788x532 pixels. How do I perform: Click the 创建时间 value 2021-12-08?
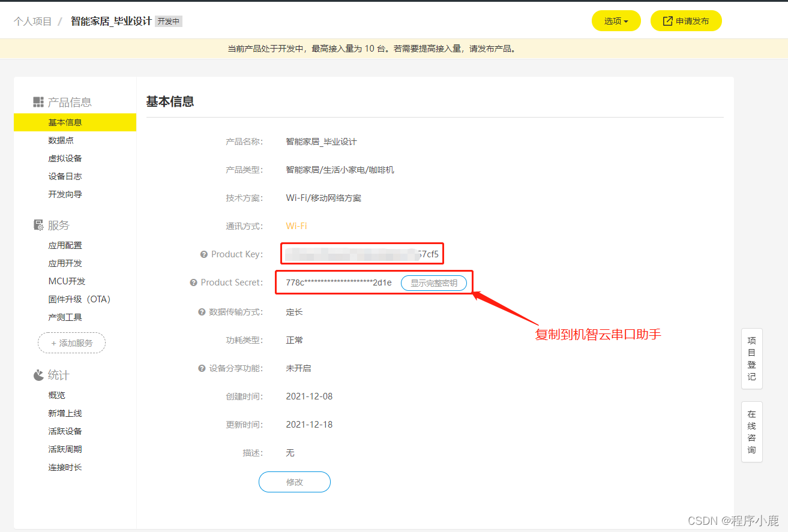click(x=309, y=396)
